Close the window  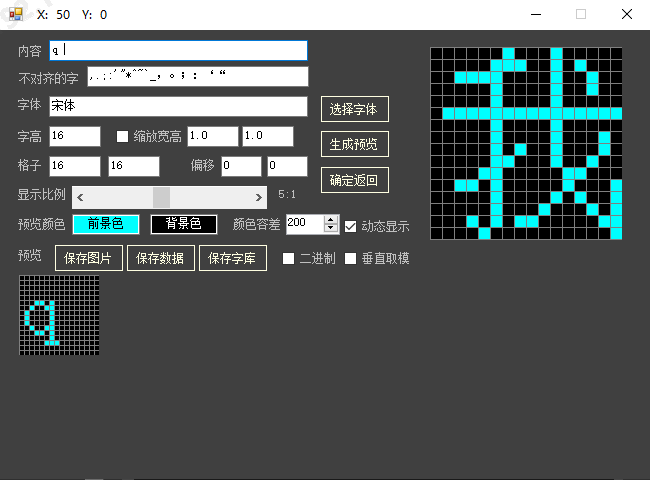pyautogui.click(x=627, y=15)
